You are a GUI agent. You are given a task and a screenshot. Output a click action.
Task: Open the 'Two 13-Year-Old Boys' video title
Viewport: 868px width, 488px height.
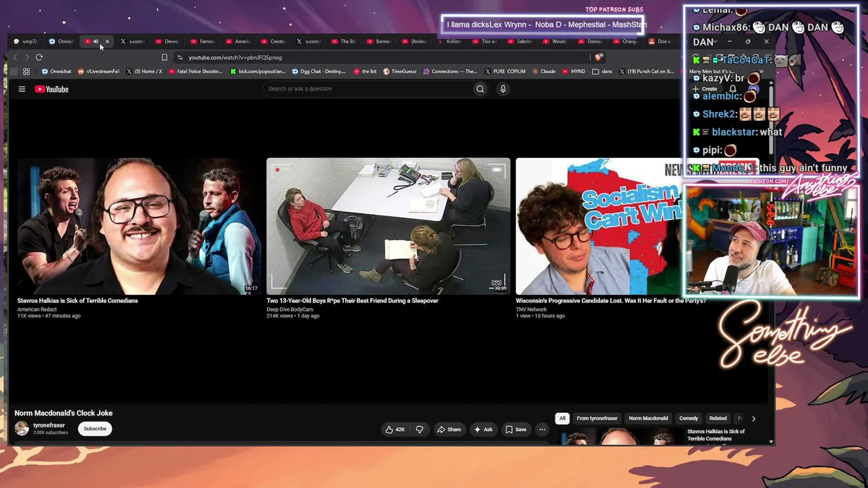(353, 301)
